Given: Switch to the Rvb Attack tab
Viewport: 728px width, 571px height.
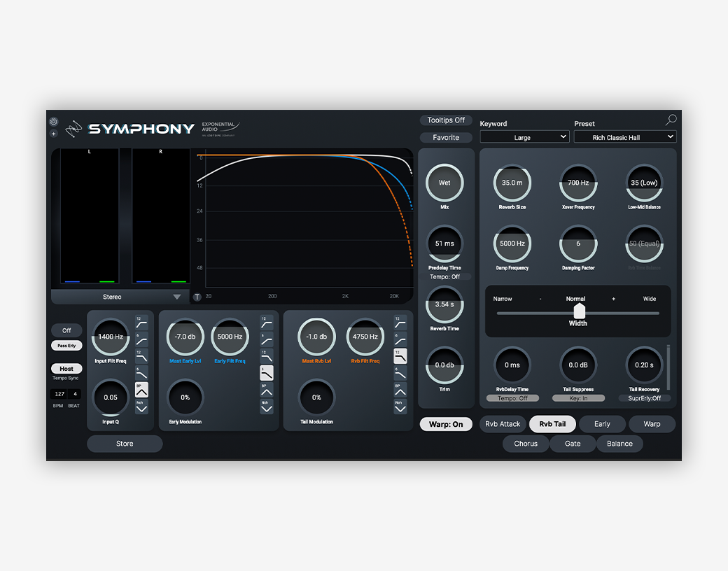Looking at the screenshot, I should 503,424.
